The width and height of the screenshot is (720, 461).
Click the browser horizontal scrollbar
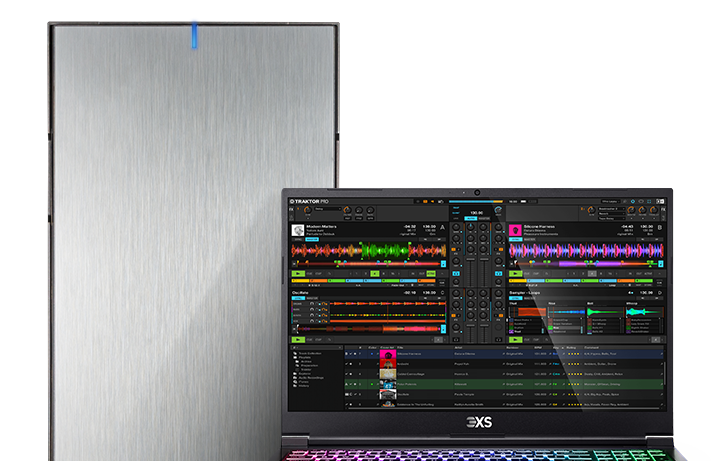[503, 408]
